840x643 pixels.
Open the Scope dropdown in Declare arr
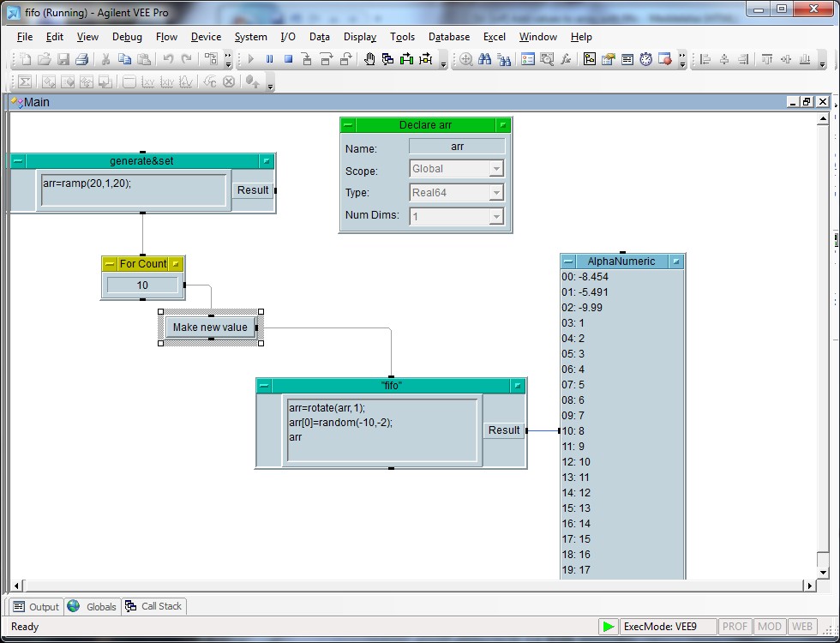495,169
